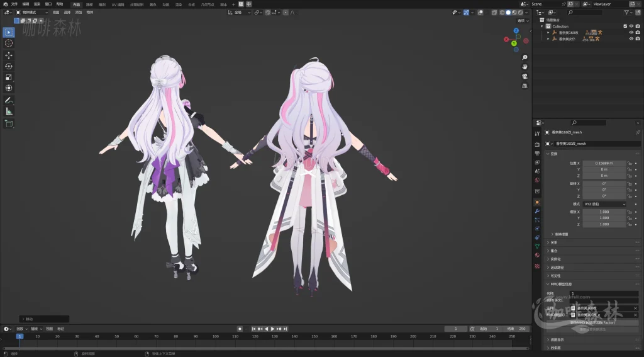Viewport: 644px width, 357px height.
Task: Hide 香奈美女仆 using its eye icon
Action: 631,38
